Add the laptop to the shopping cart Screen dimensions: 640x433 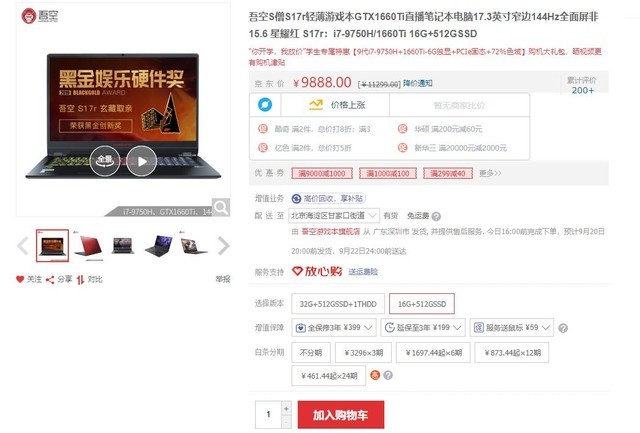pyautogui.click(x=341, y=415)
